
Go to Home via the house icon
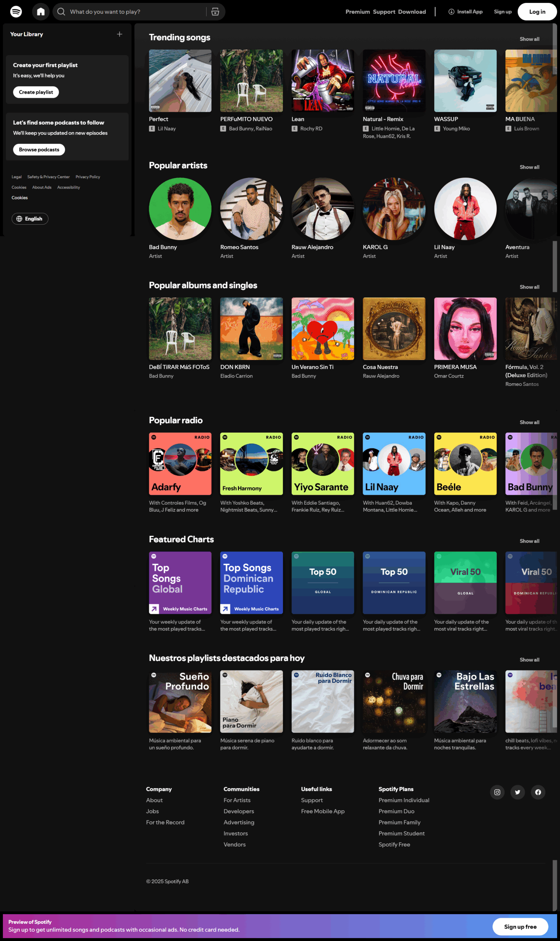tap(41, 12)
